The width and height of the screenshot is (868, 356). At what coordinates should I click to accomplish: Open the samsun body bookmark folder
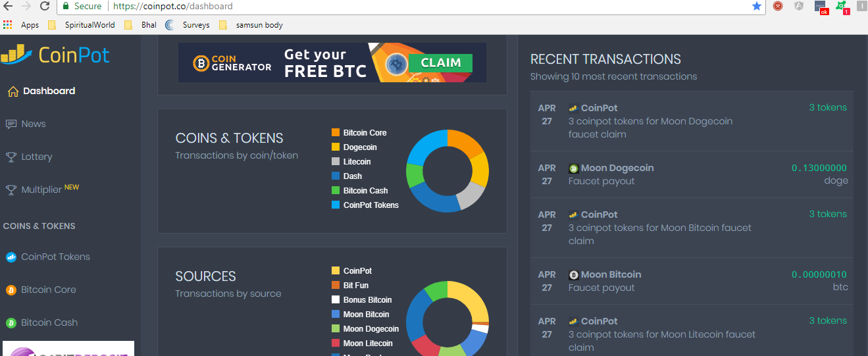coord(251,25)
